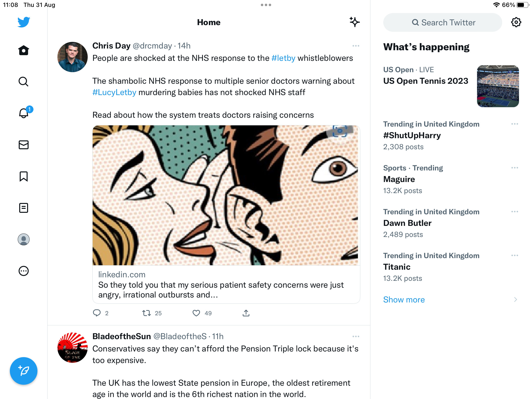Click the @drcmday handle

pos(152,46)
